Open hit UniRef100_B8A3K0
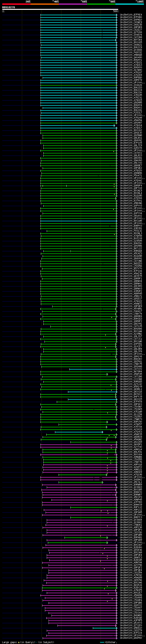The width and height of the screenshot is (146, 644). pos(131,359)
